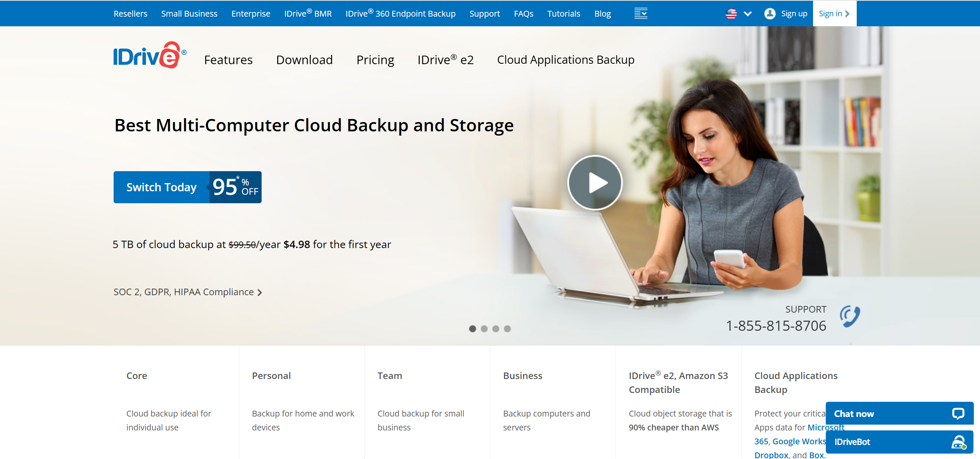Click the support number 1-855-815-8706
The height and width of the screenshot is (459, 980).
point(776,326)
